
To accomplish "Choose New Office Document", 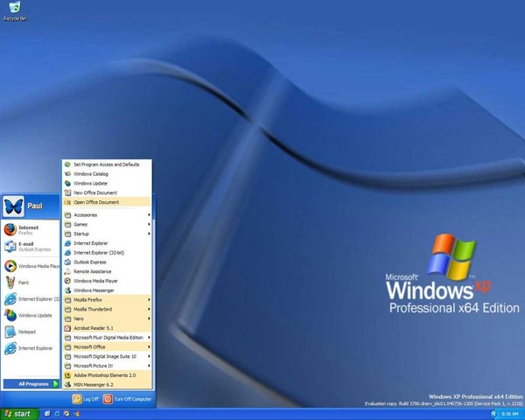I will (x=107, y=192).
